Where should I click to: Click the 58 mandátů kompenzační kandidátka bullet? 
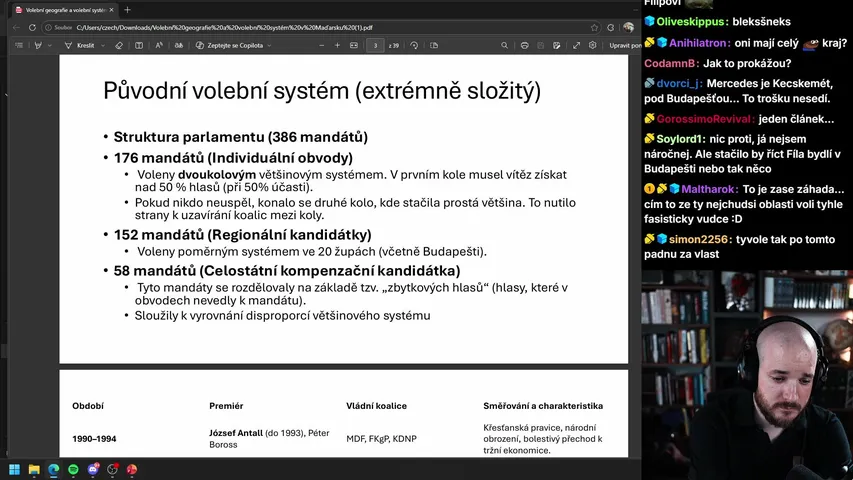pyautogui.click(x=287, y=270)
